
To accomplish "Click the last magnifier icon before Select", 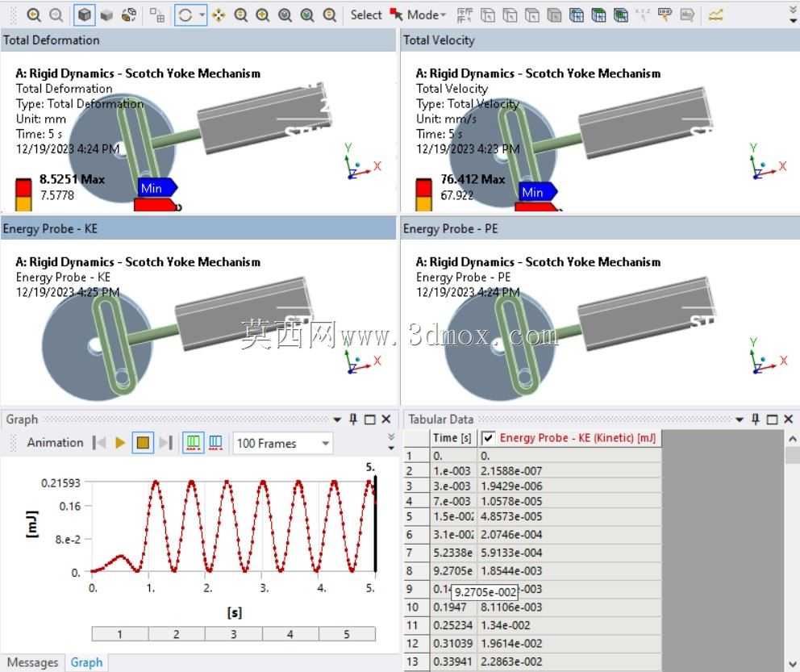I will pos(330,15).
